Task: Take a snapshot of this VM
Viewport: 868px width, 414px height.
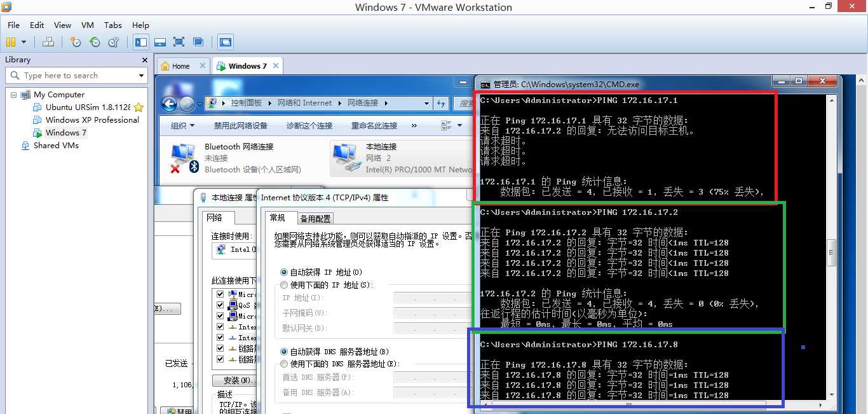Action: pyautogui.click(x=76, y=42)
